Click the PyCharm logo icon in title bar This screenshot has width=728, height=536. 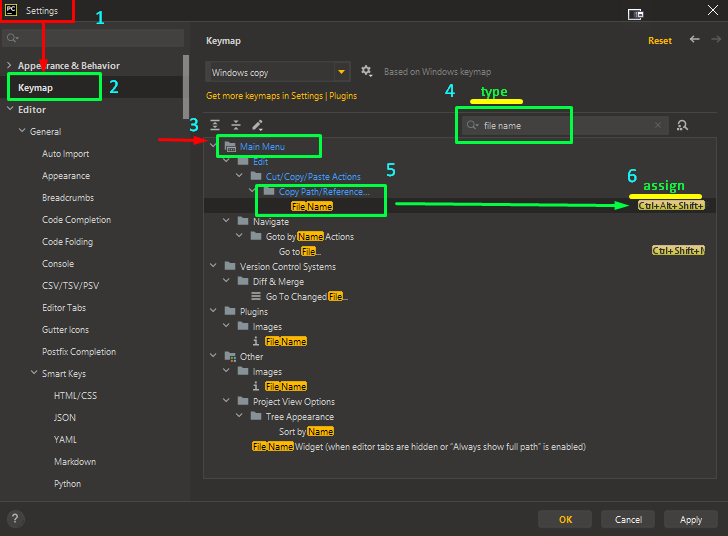[x=11, y=10]
